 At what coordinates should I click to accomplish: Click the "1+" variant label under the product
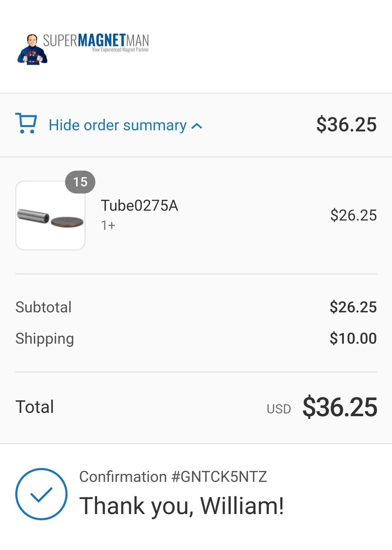tap(108, 225)
